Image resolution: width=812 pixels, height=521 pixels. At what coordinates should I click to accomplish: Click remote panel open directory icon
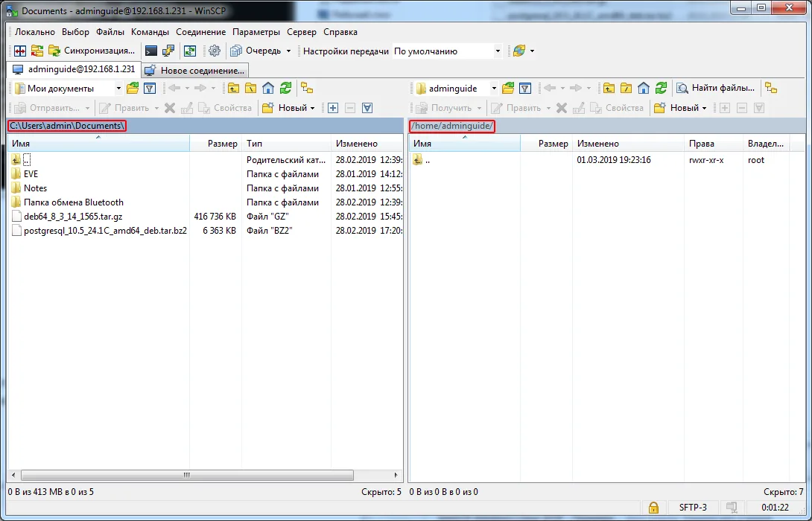[x=508, y=88]
